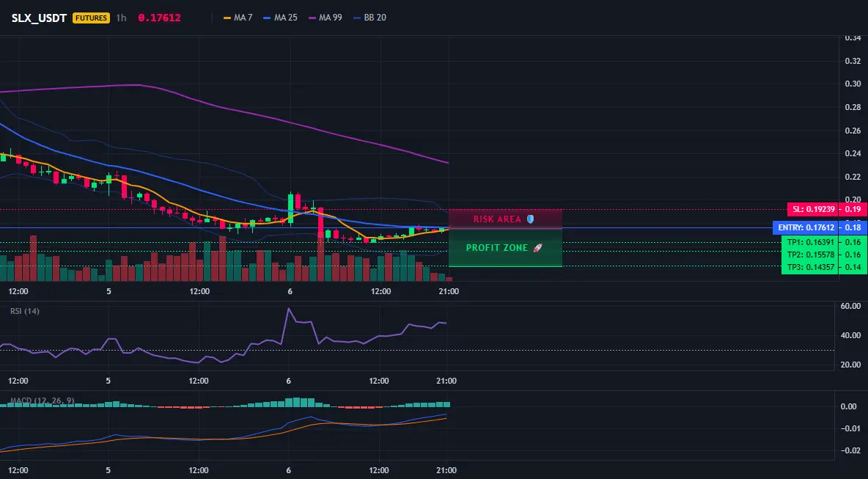Click the 0.20 price axis value
This screenshot has width=868, height=479.
pyautogui.click(x=853, y=200)
